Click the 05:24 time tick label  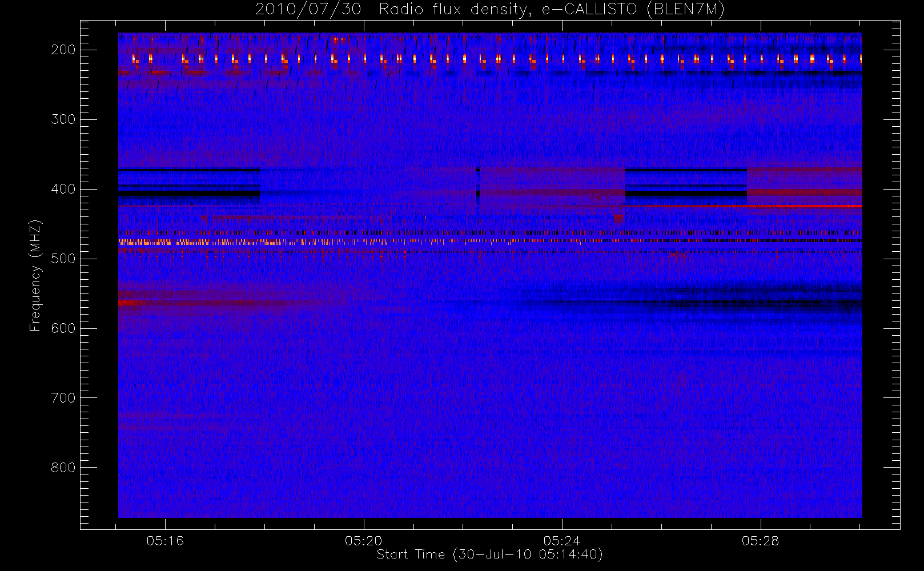(x=562, y=541)
